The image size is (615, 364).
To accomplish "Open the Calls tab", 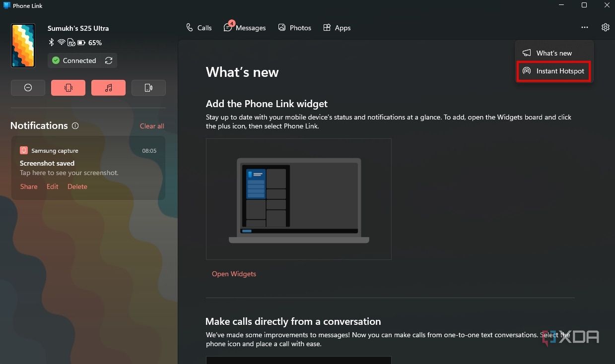I will coord(199,28).
